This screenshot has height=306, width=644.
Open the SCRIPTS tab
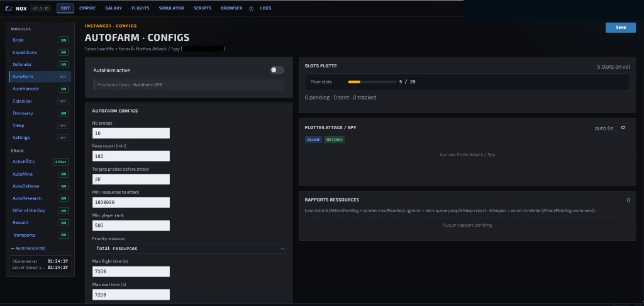point(203,8)
